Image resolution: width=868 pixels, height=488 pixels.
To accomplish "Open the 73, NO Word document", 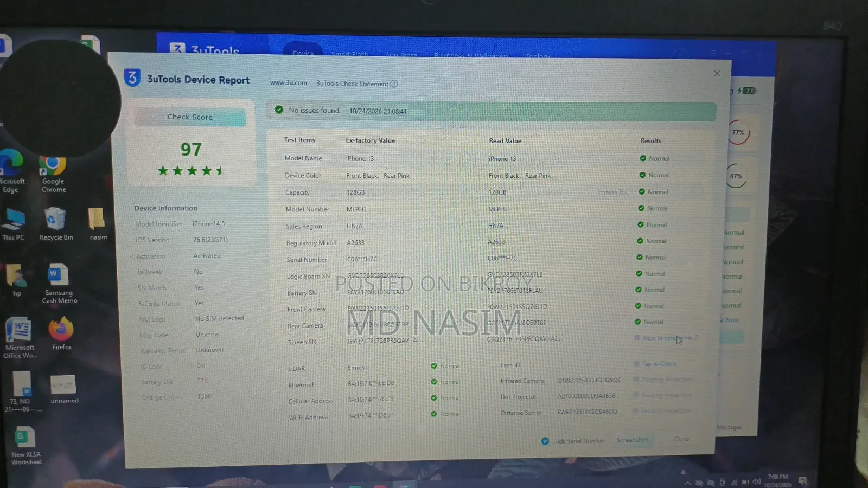I will 22,392.
